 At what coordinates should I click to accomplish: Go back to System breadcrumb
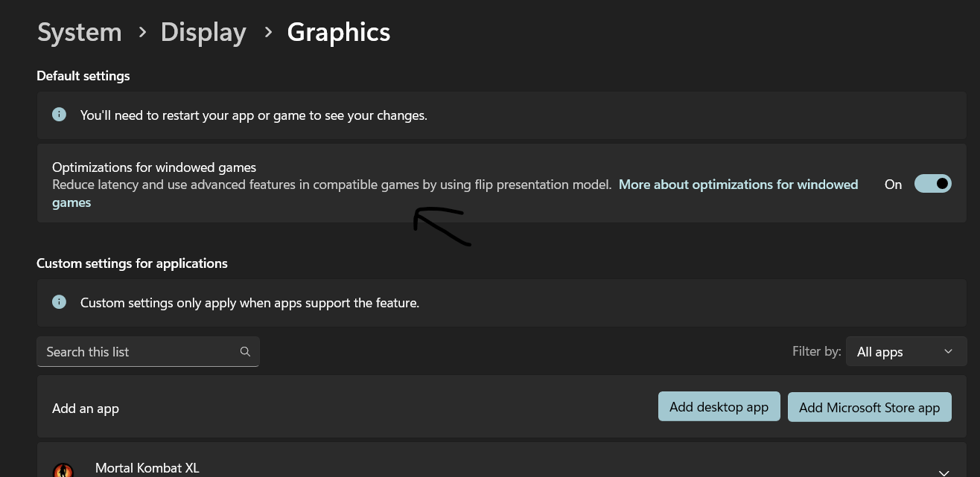click(x=80, y=32)
